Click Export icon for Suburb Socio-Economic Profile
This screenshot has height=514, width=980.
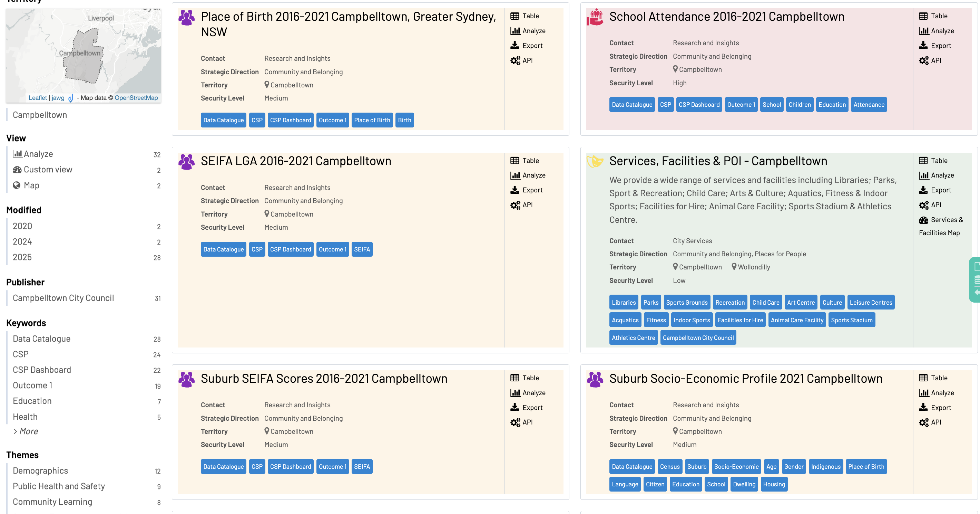pyautogui.click(x=923, y=407)
